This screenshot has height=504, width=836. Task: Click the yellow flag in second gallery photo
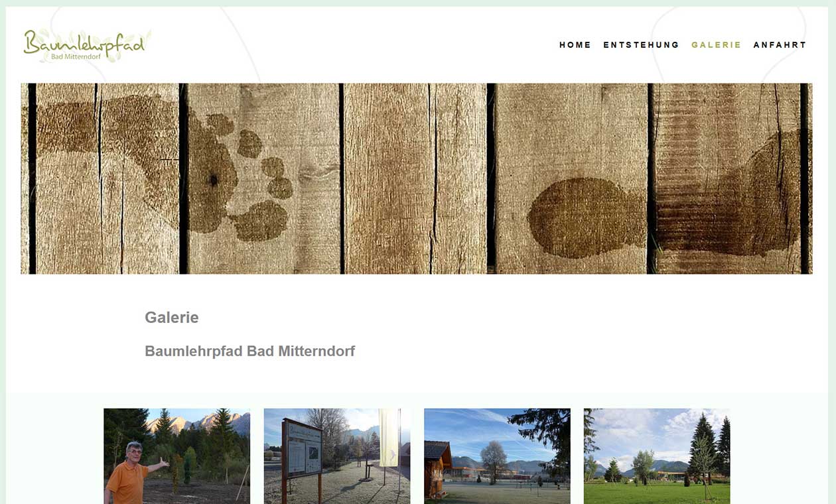pyautogui.click(x=389, y=438)
